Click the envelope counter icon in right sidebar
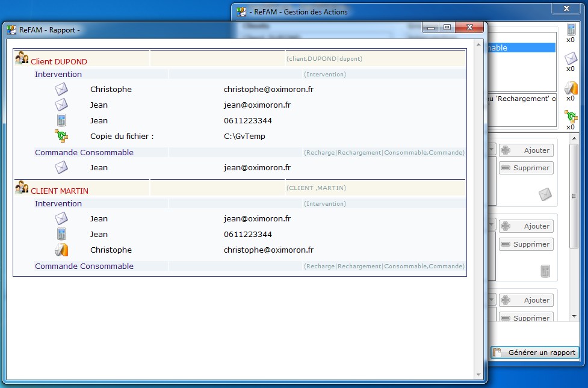Viewport: 588px width, 388px height. pos(571,58)
